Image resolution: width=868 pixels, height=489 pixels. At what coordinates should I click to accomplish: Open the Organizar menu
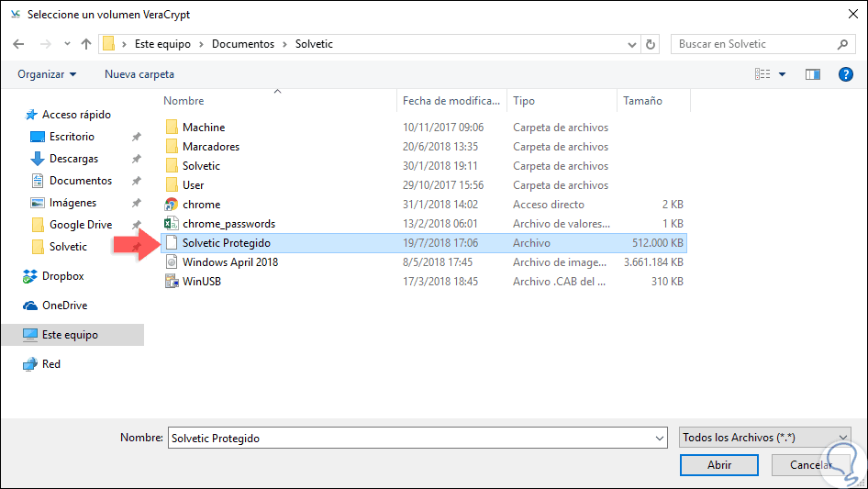[47, 74]
